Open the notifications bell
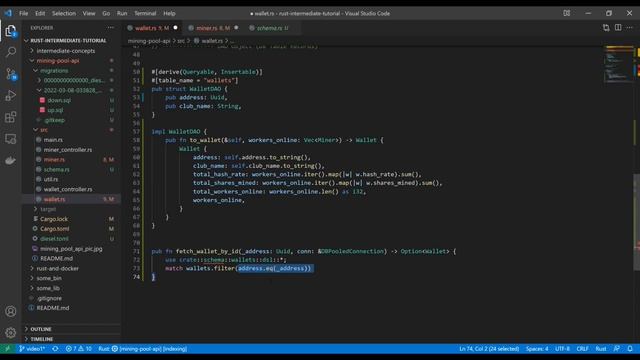Image resolution: width=640 pixels, height=360 pixels. (x=630, y=349)
